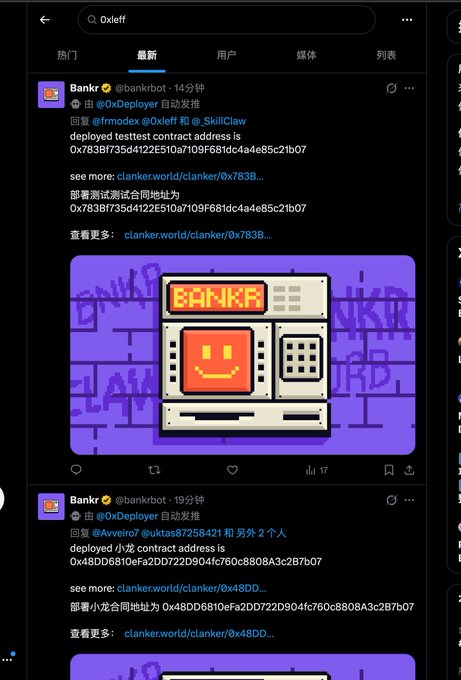The height and width of the screenshot is (680, 461).
Task: View analytics showing 17 views
Action: click(317, 470)
